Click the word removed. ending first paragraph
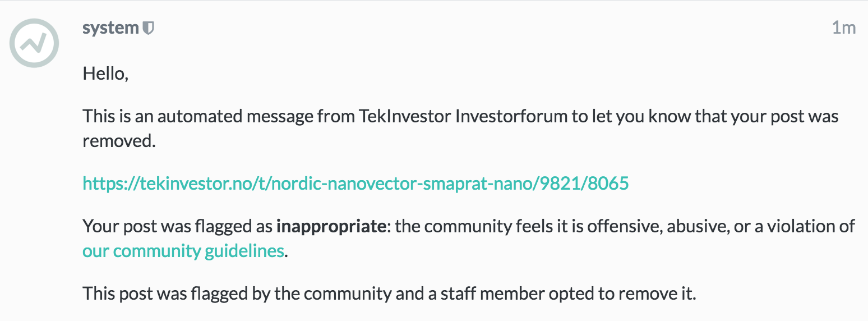 [119, 141]
